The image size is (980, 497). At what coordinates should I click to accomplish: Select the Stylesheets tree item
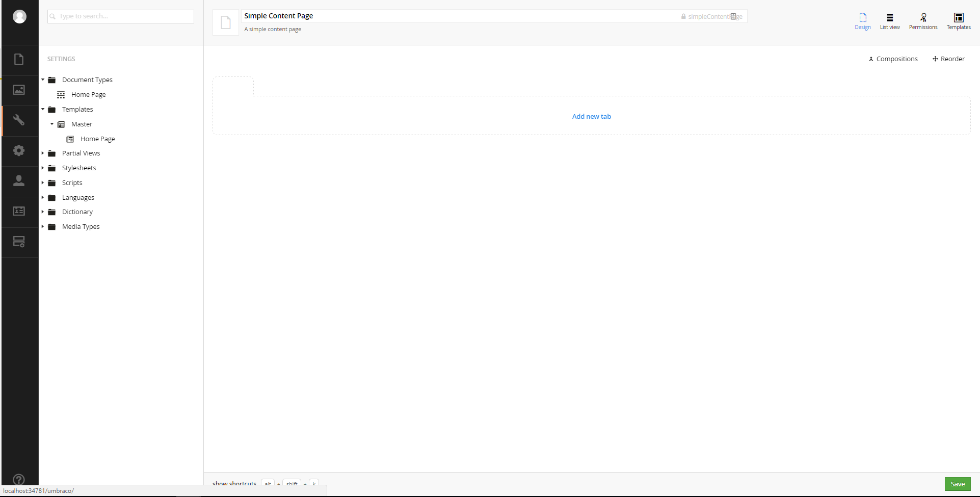(x=79, y=168)
